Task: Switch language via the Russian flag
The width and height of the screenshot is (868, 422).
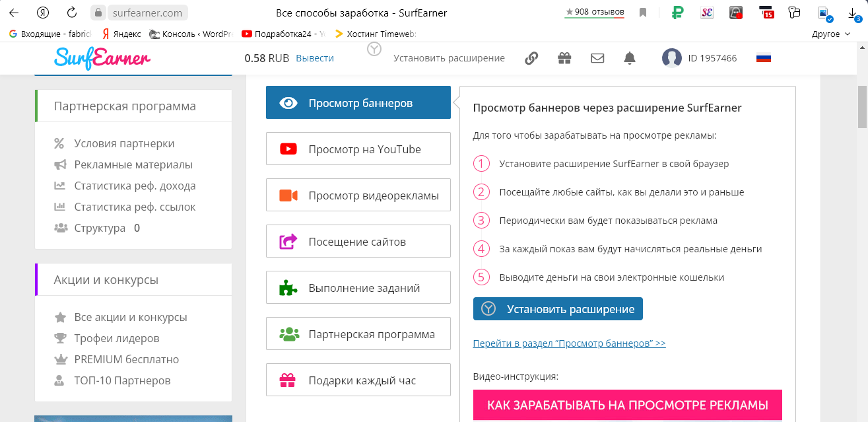Action: point(764,58)
